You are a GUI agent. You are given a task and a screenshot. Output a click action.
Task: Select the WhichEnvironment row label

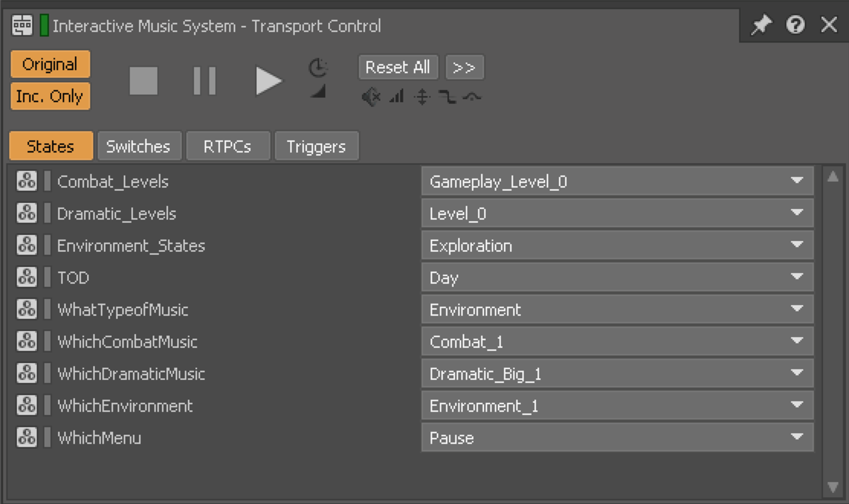point(125,406)
